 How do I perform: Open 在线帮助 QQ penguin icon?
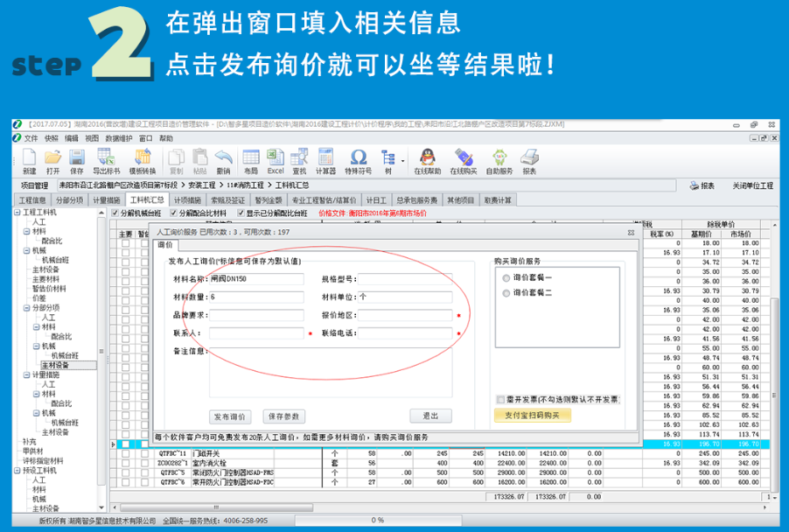[x=426, y=160]
